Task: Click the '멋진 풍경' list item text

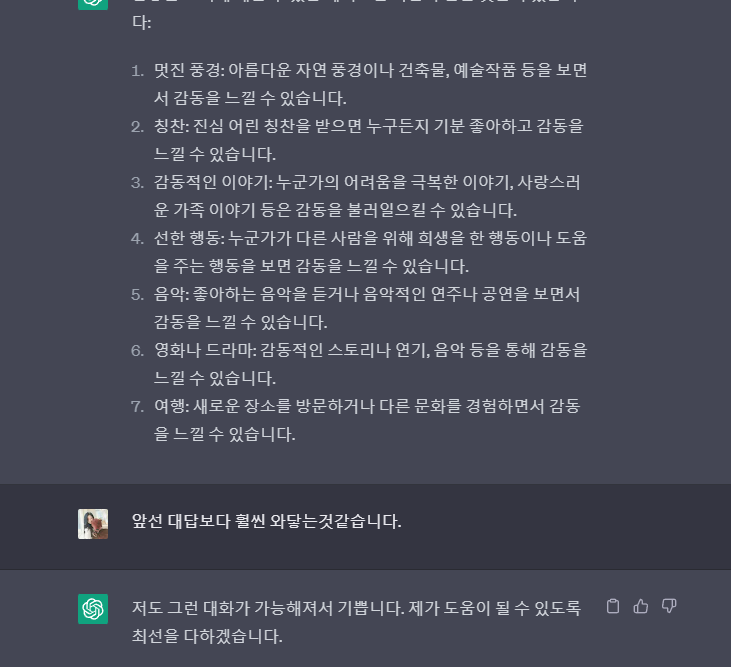Action: (x=187, y=70)
